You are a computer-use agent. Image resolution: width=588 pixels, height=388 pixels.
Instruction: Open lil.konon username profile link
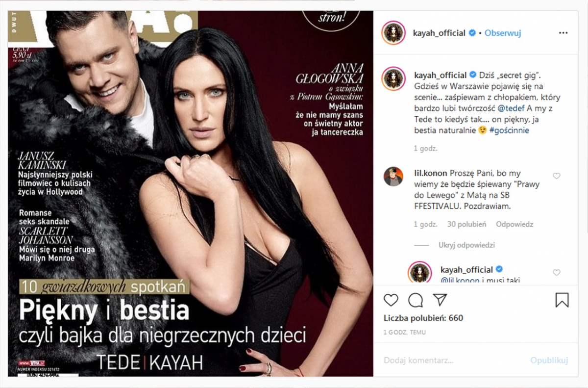pyautogui.click(x=428, y=173)
